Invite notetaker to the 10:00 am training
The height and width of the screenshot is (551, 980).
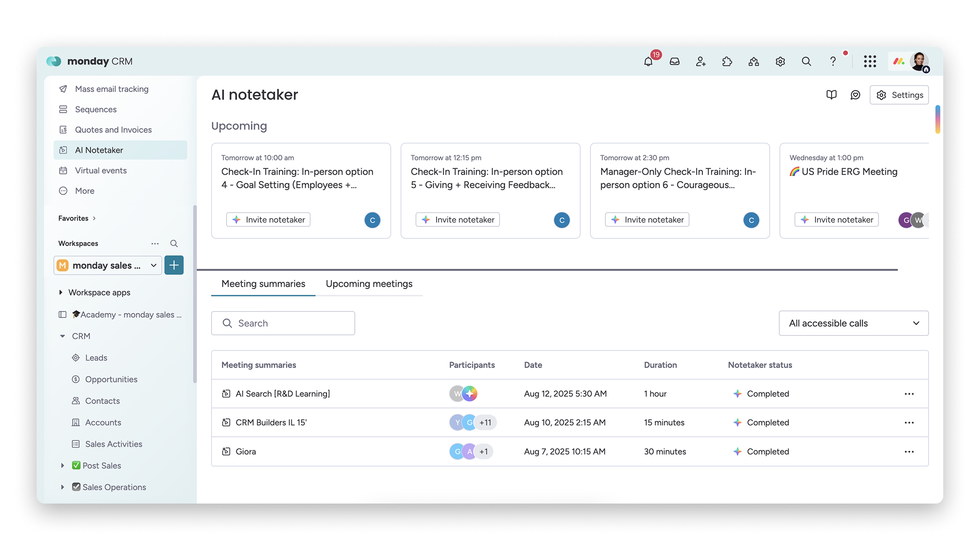click(x=268, y=219)
